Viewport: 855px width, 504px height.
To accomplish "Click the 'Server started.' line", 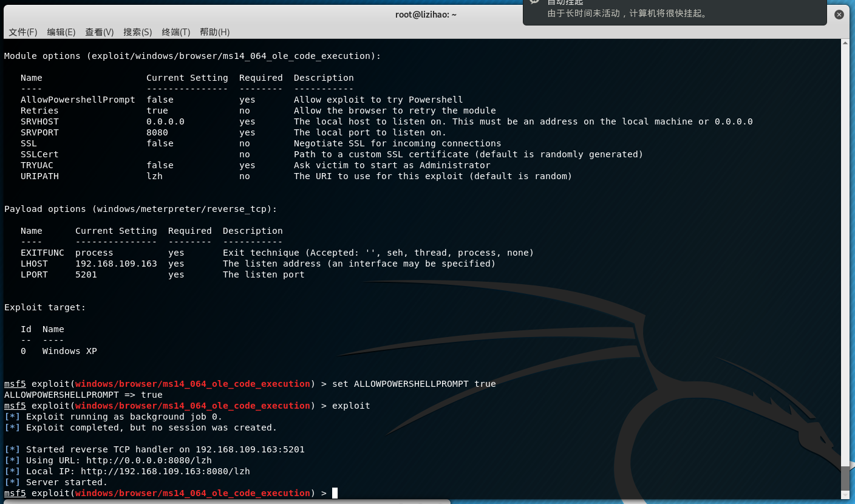I will coord(56,482).
